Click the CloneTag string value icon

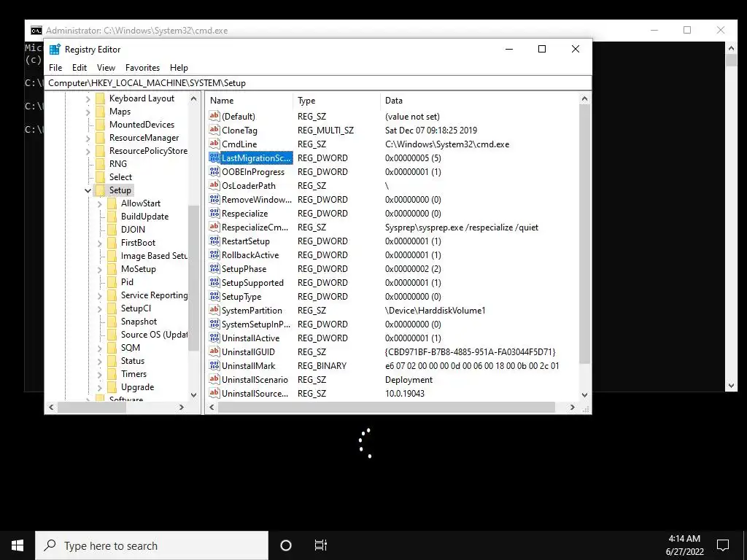pyautogui.click(x=214, y=130)
